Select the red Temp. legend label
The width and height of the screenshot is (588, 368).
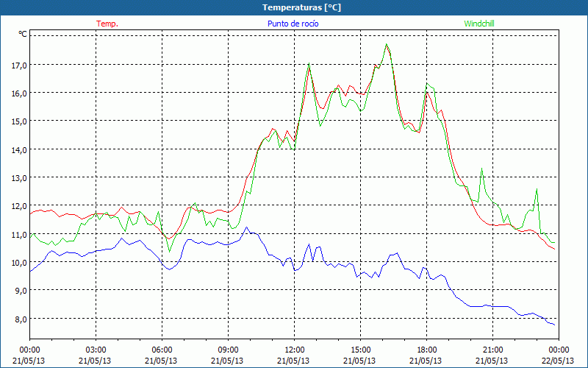point(107,24)
